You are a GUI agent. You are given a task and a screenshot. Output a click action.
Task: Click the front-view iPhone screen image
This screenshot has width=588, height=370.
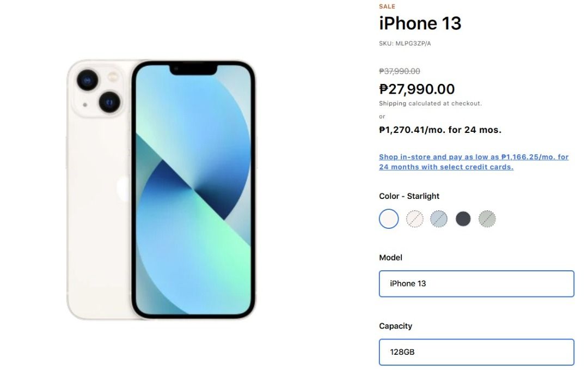pos(193,190)
